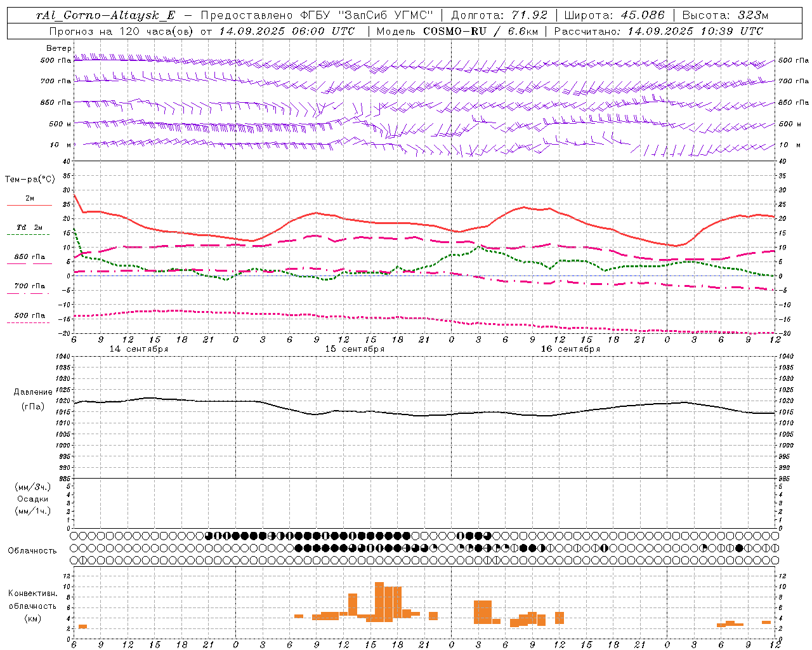
Task: Click the 850 гПа legend entry in temperature panel
Action: click(30, 257)
